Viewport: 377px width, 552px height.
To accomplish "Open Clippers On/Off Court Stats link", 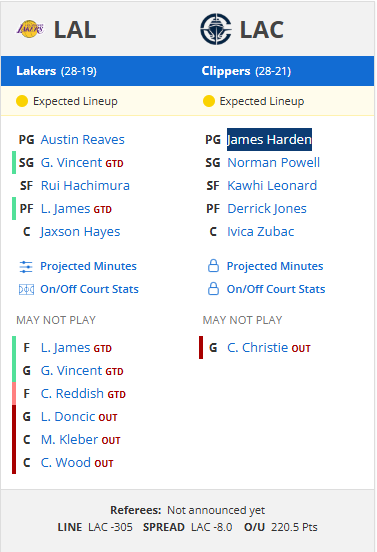I will [276, 289].
